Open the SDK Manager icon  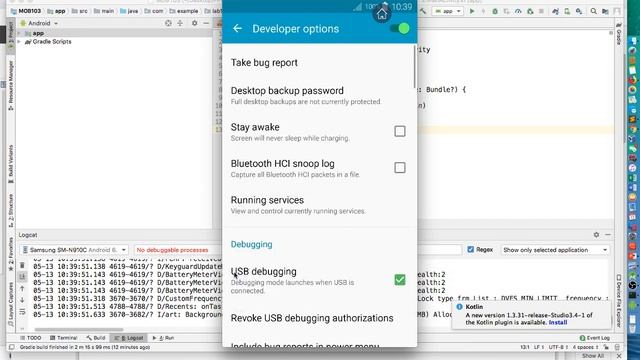579,11
